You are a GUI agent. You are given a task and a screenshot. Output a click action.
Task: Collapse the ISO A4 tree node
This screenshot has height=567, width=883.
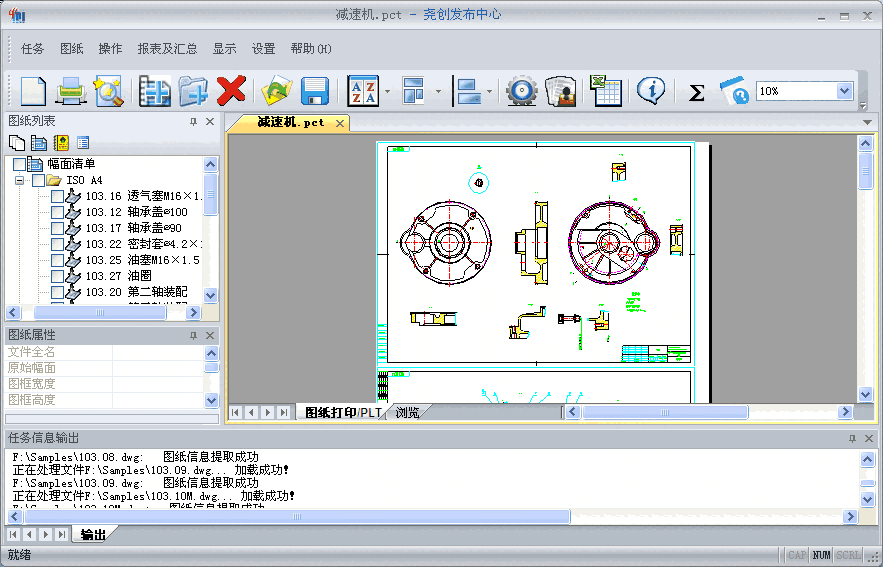[19, 180]
